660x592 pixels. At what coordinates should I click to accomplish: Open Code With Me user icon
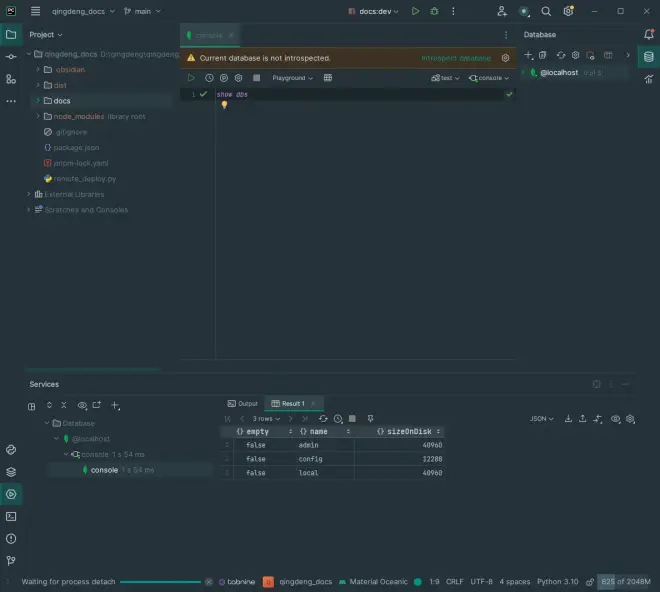pyautogui.click(x=501, y=11)
